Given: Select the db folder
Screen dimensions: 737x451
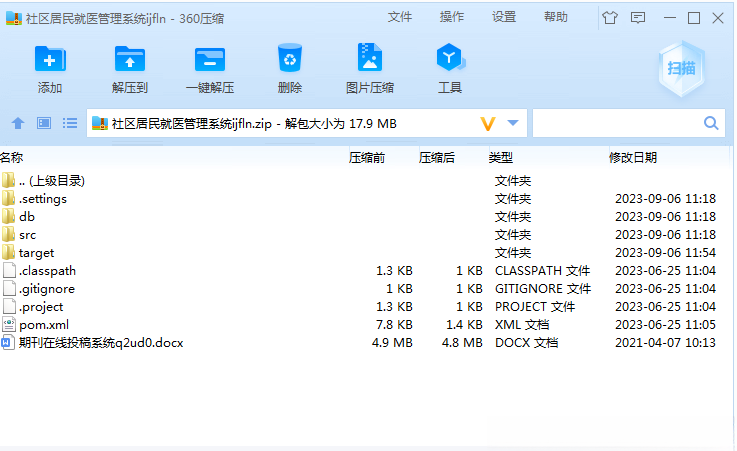Looking at the screenshot, I should pyautogui.click(x=367, y=217).
